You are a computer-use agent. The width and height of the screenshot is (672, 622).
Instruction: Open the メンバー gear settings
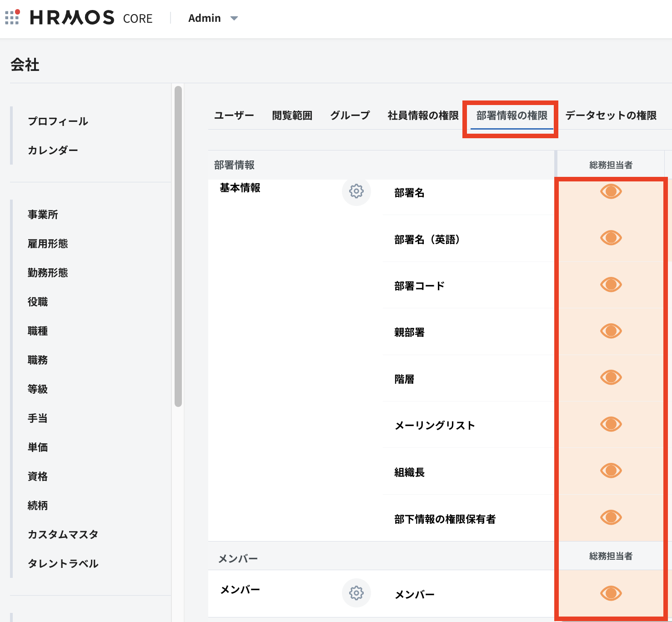pyautogui.click(x=356, y=593)
